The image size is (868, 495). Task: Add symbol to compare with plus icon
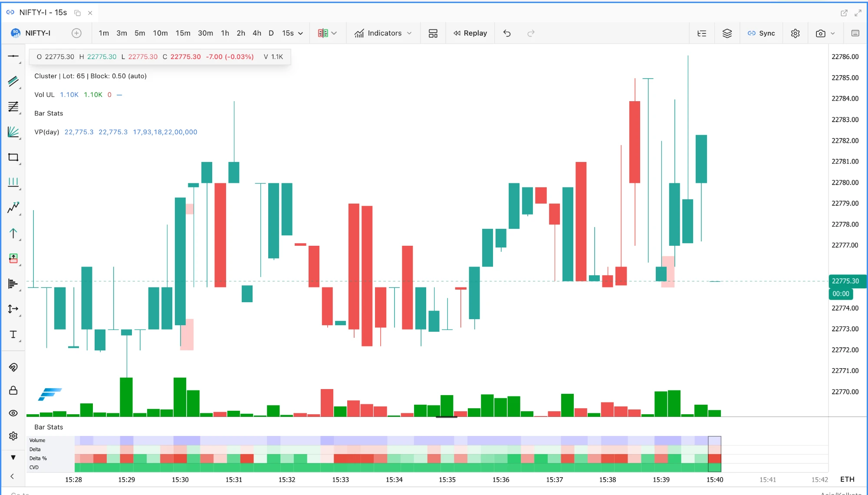pyautogui.click(x=76, y=33)
